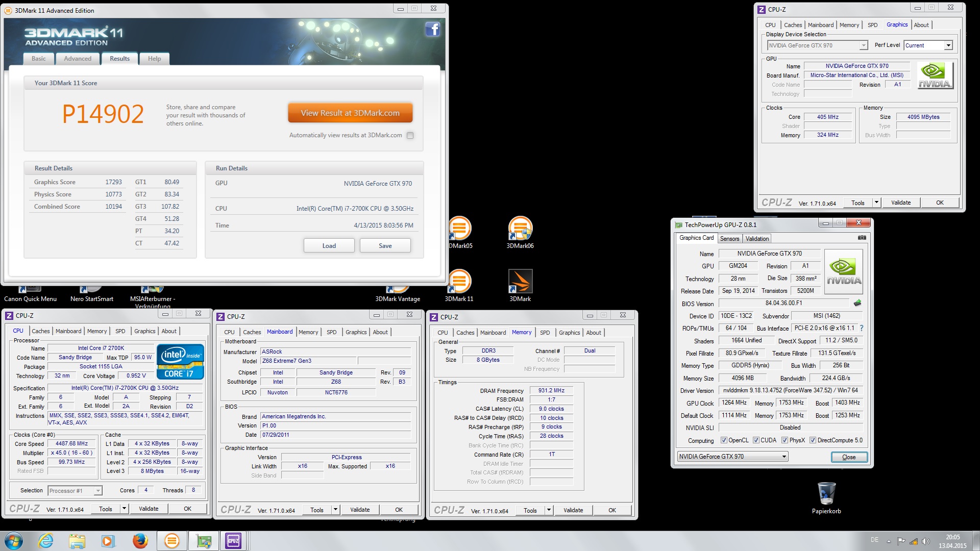This screenshot has width=980, height=551.
Task: Open the Nero StartSmart desktop shortcut
Action: (x=92, y=295)
